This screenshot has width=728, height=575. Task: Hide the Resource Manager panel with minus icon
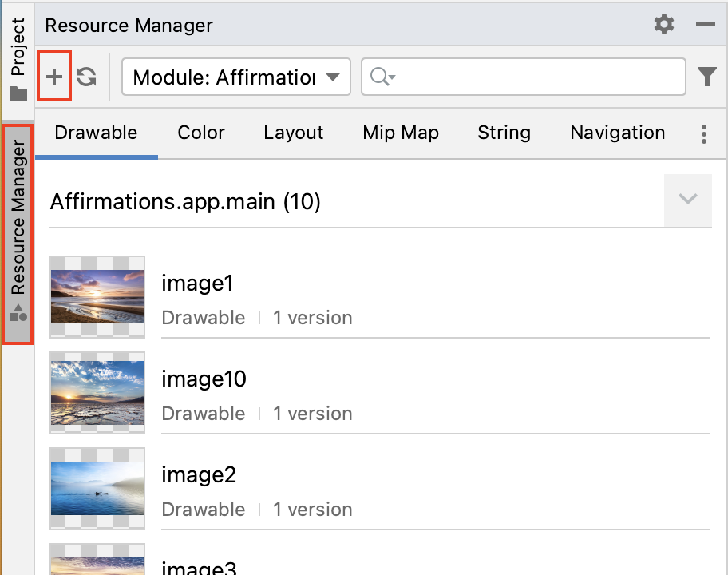pyautogui.click(x=705, y=25)
